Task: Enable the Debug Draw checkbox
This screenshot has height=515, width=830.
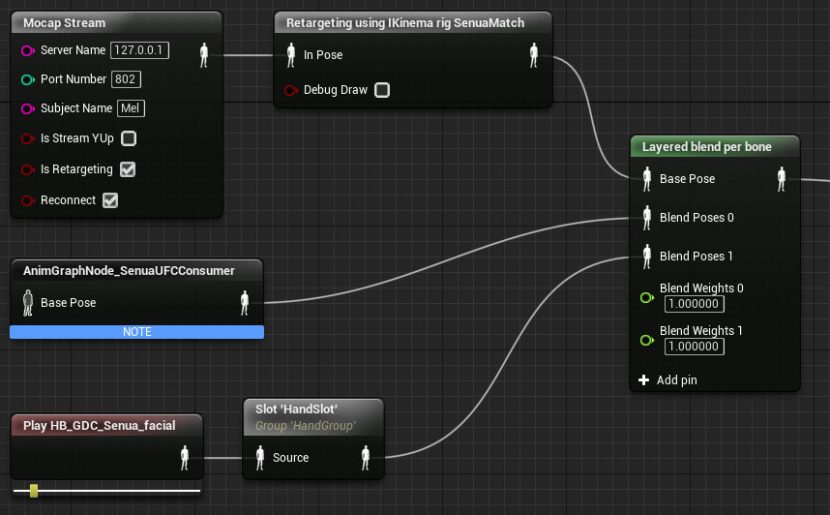Action: 381,90
